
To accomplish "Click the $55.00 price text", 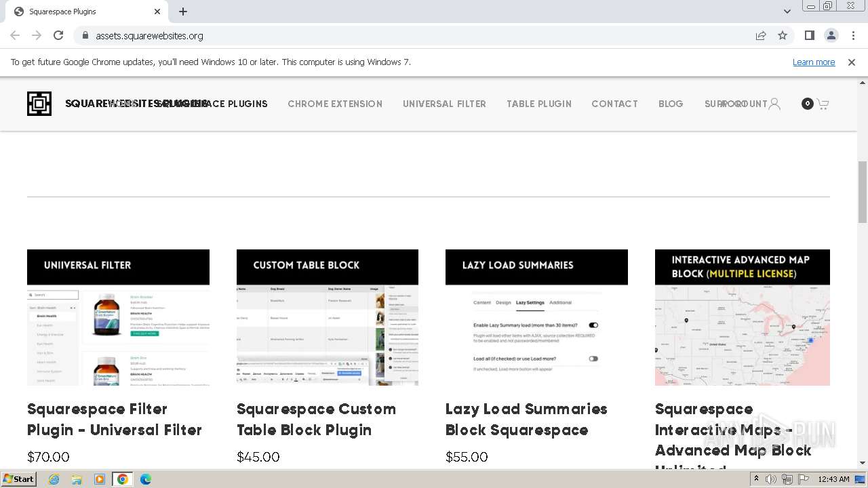I will point(467,457).
